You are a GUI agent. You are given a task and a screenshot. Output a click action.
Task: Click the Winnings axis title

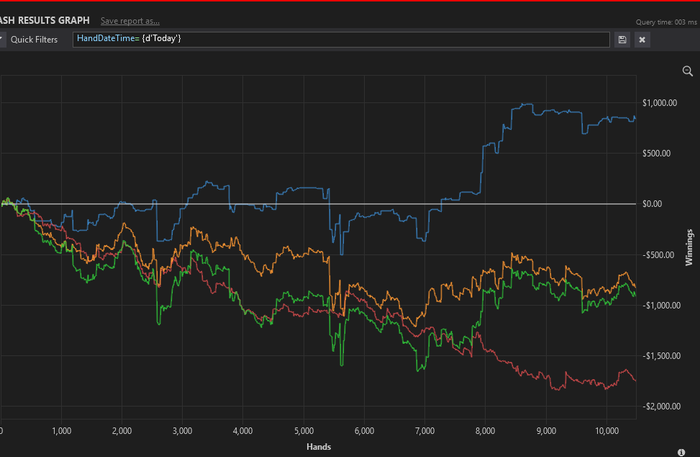(689, 248)
